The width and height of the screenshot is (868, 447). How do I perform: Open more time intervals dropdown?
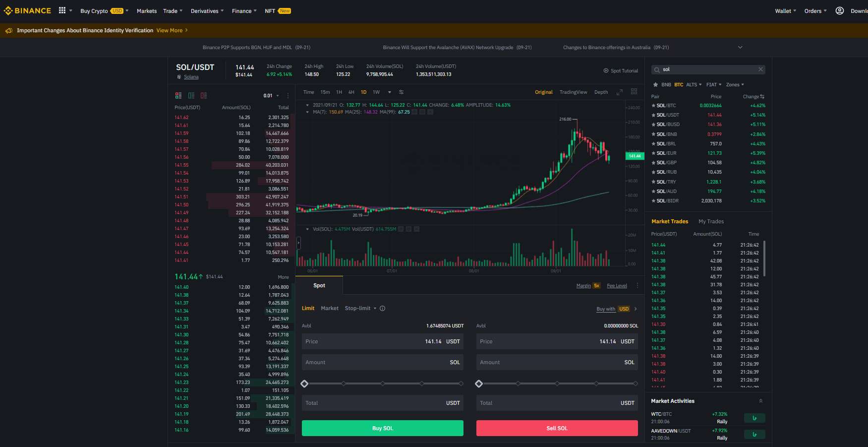[390, 92]
